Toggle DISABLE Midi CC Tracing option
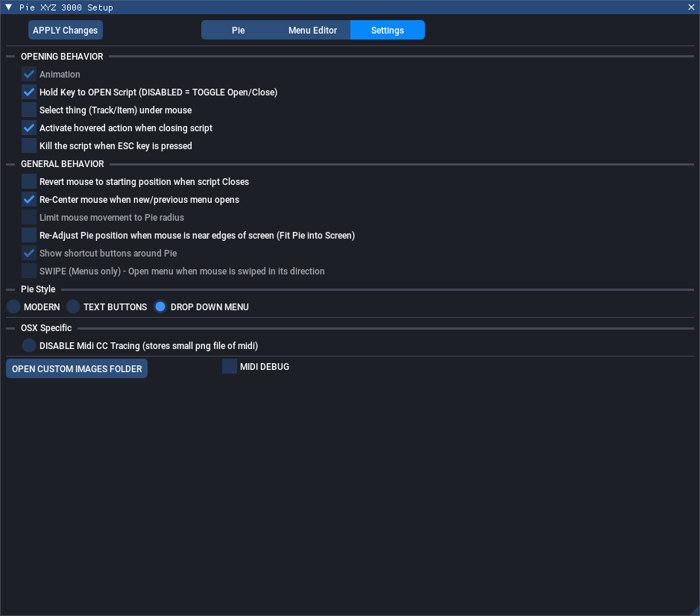 pyautogui.click(x=29, y=345)
